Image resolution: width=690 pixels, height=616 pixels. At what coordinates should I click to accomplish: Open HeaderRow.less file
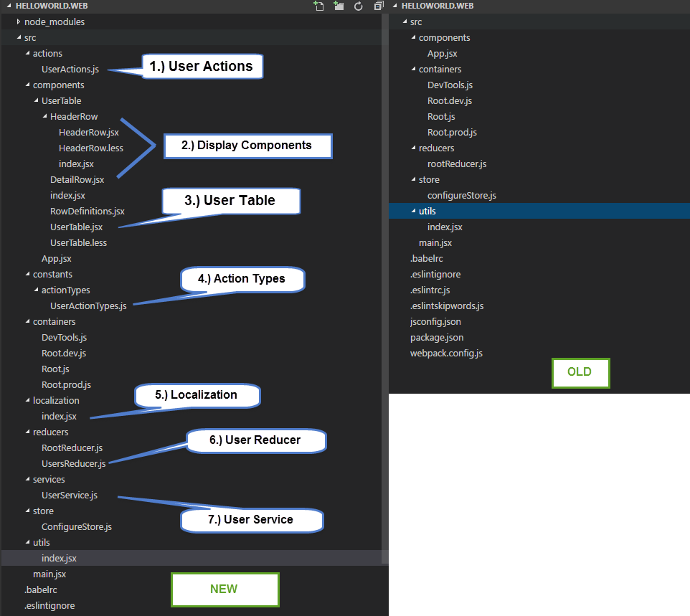coord(90,148)
